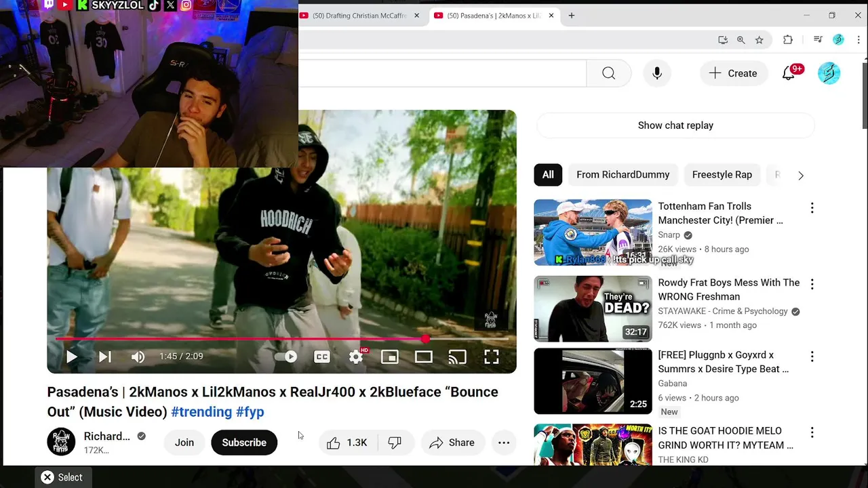
Task: Close the Drafting Christian McCaffrey tab
Action: [416, 16]
